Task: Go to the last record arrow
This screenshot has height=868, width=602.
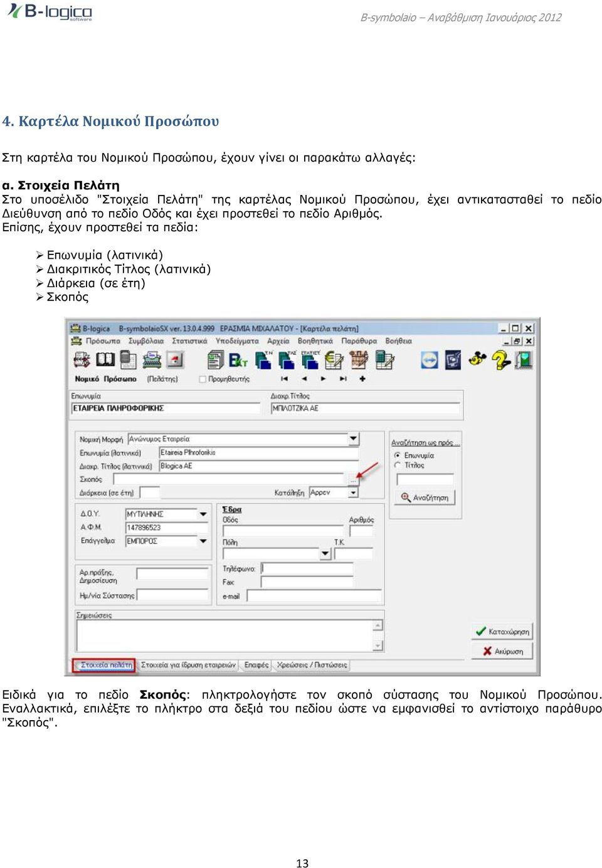Action: click(x=343, y=379)
